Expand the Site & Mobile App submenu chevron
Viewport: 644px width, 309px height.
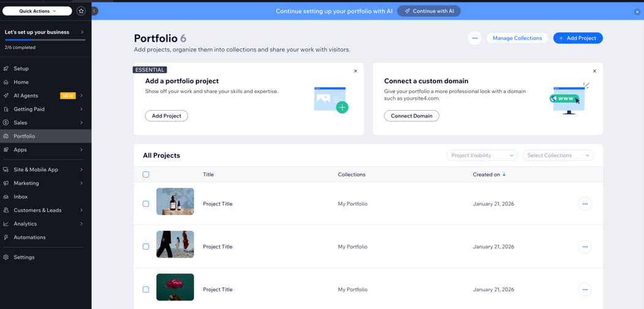point(81,169)
